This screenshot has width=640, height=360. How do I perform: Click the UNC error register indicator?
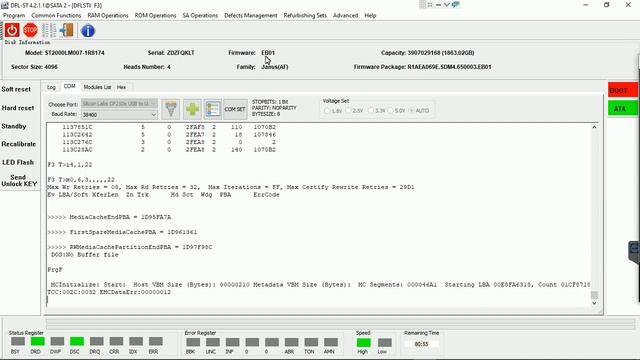pos(213,342)
